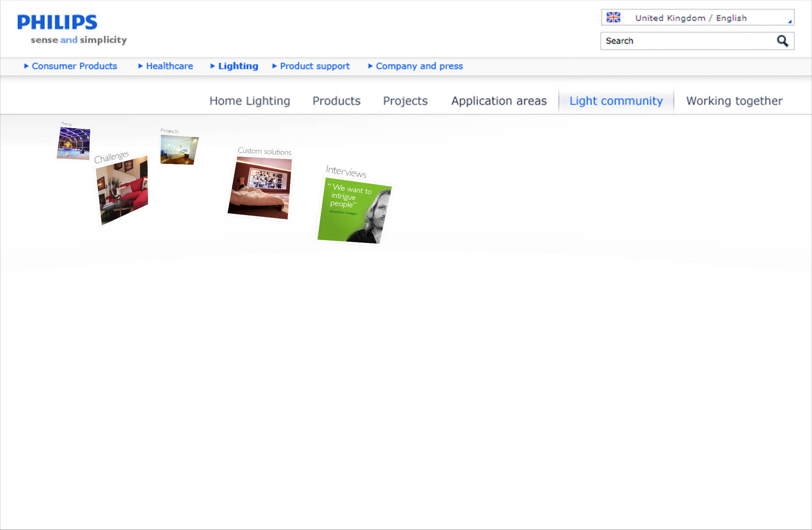This screenshot has height=530, width=812.
Task: Go to Working together tab
Action: click(734, 101)
